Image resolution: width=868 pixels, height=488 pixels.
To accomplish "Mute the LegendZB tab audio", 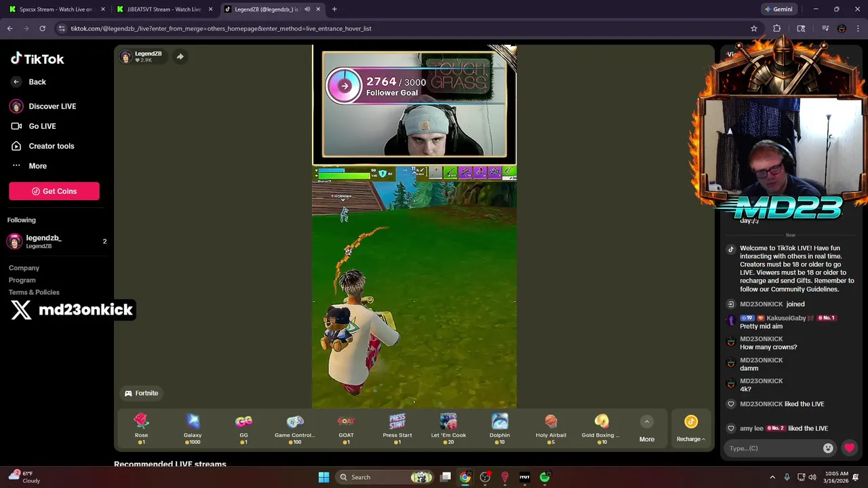I will [307, 9].
